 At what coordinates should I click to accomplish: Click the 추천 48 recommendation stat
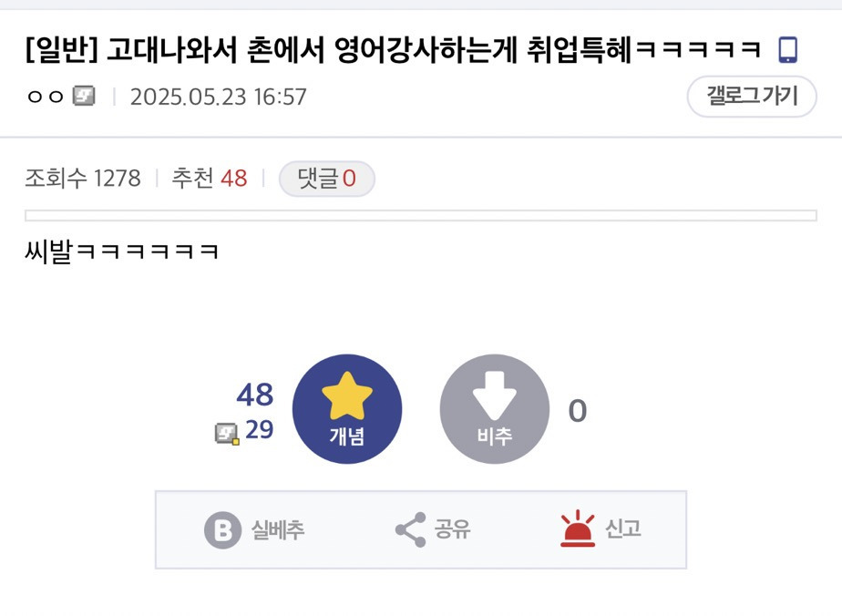tap(210, 179)
